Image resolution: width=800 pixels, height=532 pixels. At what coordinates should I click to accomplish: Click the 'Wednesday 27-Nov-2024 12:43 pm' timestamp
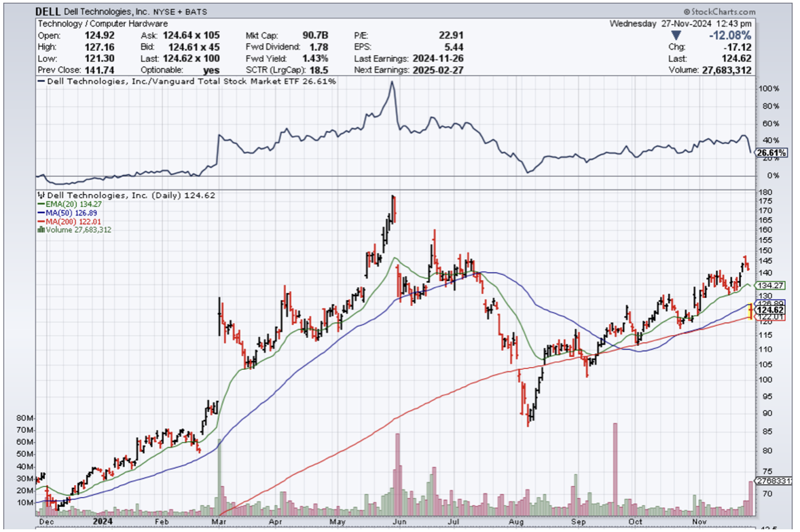(x=680, y=24)
